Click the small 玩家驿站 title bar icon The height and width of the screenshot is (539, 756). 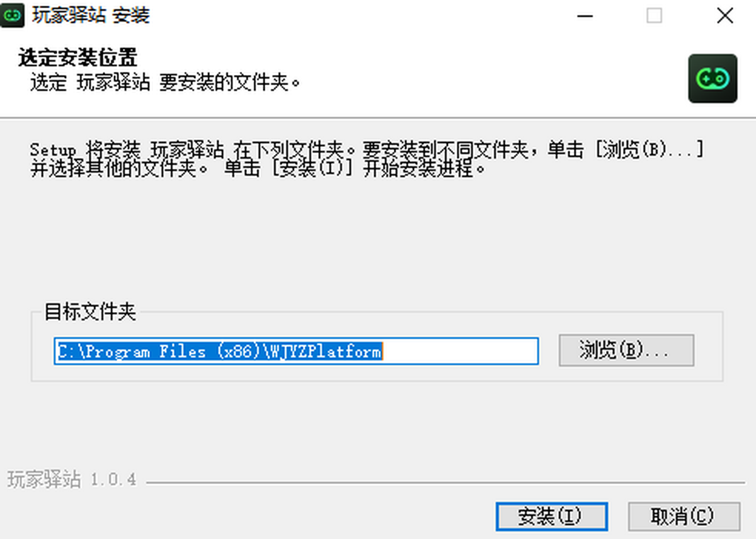click(x=13, y=15)
